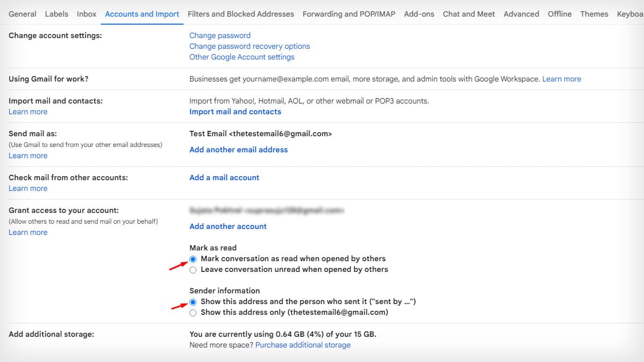Enable showing address and sender person

tap(193, 301)
